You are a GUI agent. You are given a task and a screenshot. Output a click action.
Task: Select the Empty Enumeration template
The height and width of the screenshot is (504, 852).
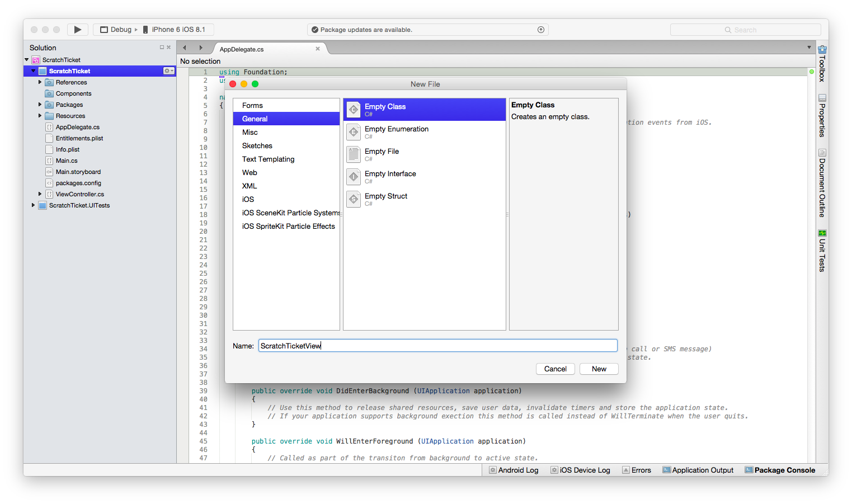point(396,131)
